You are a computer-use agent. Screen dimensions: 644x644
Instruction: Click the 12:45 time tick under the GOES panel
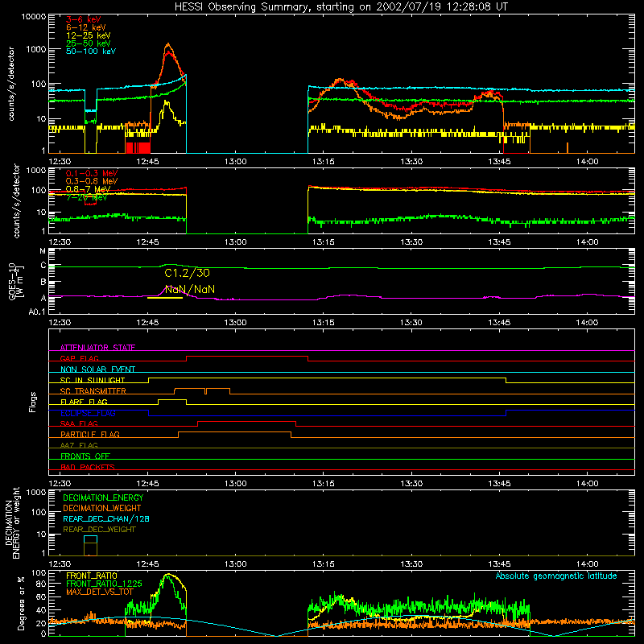(x=147, y=323)
